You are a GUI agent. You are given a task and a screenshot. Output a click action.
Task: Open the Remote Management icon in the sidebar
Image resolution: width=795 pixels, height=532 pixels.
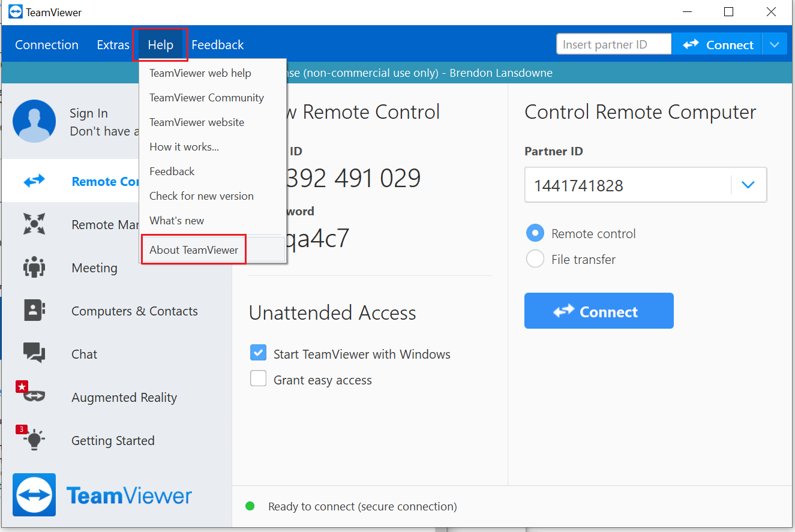(x=34, y=224)
